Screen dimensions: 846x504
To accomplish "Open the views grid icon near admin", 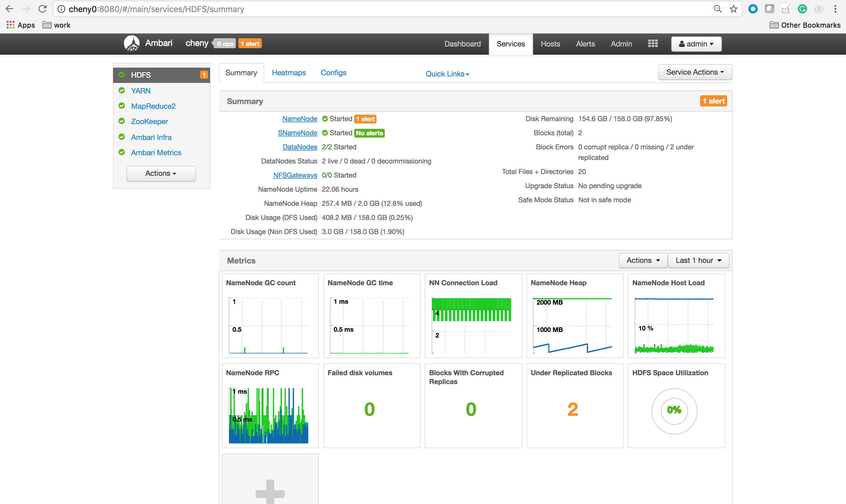I will 652,44.
